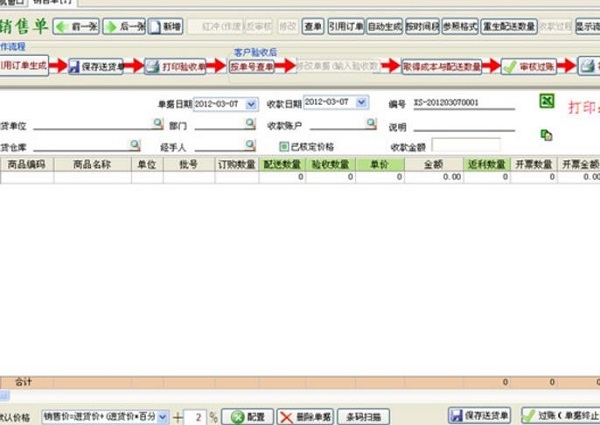Click the 自动生成 toolbar button
The image size is (600, 425).
pyautogui.click(x=384, y=26)
